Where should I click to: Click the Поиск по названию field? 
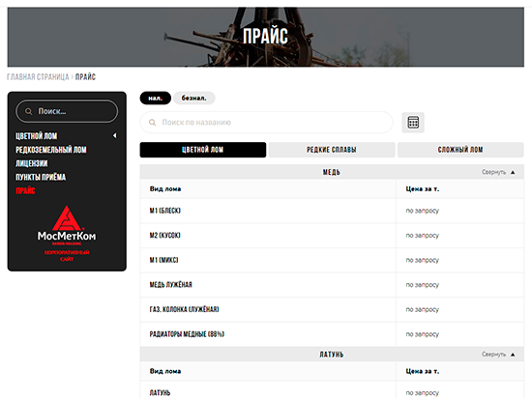[266, 123]
